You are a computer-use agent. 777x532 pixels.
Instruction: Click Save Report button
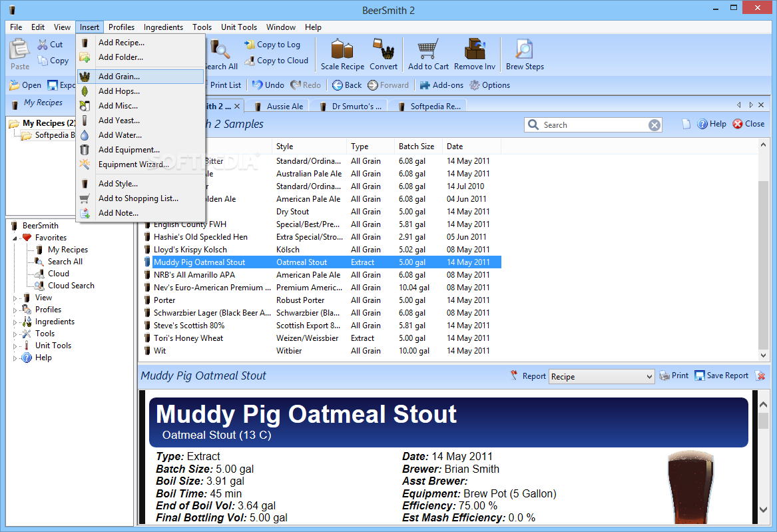click(x=722, y=376)
